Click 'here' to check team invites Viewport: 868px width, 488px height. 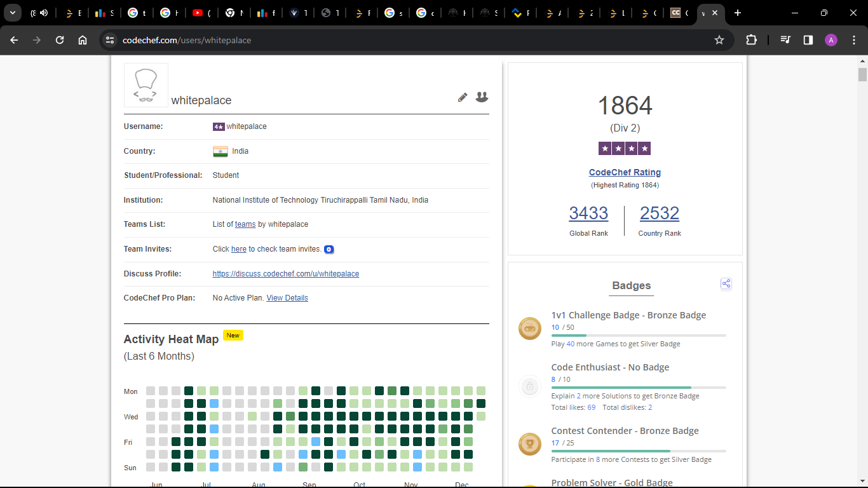239,249
